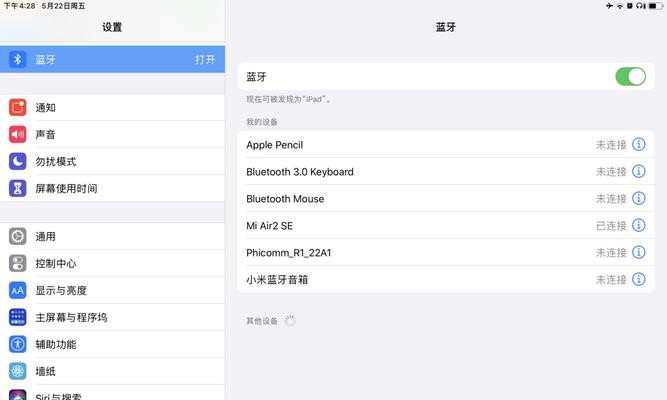Click the 其他设备 section header
Viewport: 667px width, 400px height.
[x=262, y=321]
